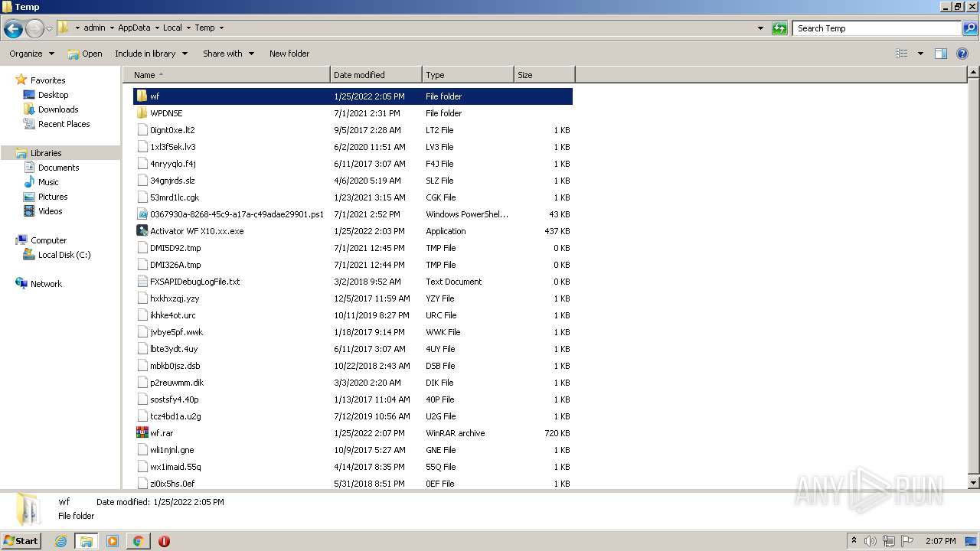The width and height of the screenshot is (980, 551).
Task: Open the Videos library
Action: pyautogui.click(x=50, y=211)
